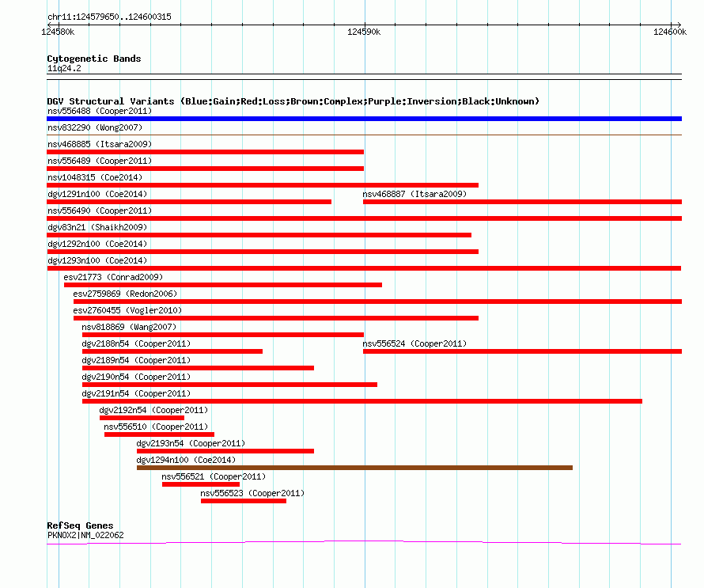This screenshot has height=588, width=704.
Task: Select the 11q24.2 band label
Action: click(64, 68)
